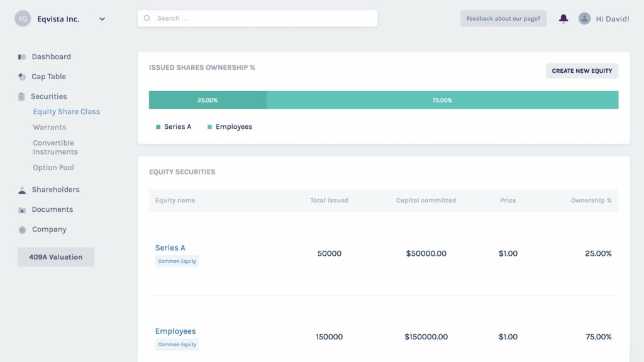Select Employees legend label

pyautogui.click(x=234, y=127)
